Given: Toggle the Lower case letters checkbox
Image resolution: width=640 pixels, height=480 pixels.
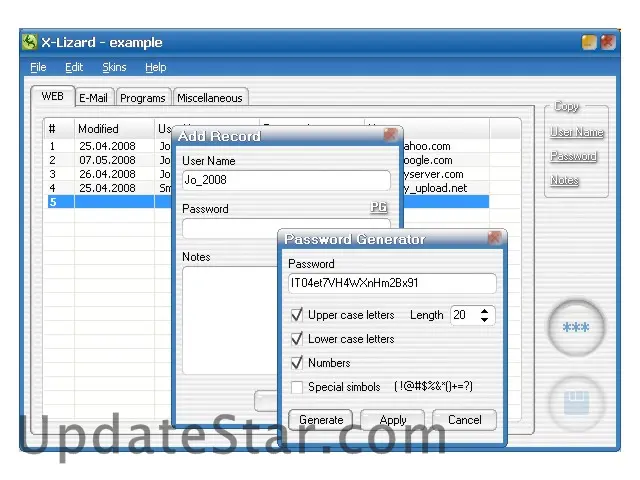Looking at the screenshot, I should 297,339.
